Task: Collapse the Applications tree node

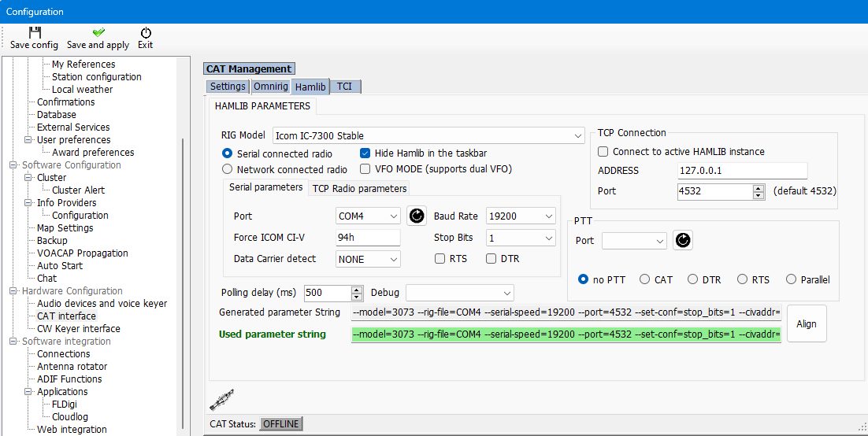Action: [27, 392]
